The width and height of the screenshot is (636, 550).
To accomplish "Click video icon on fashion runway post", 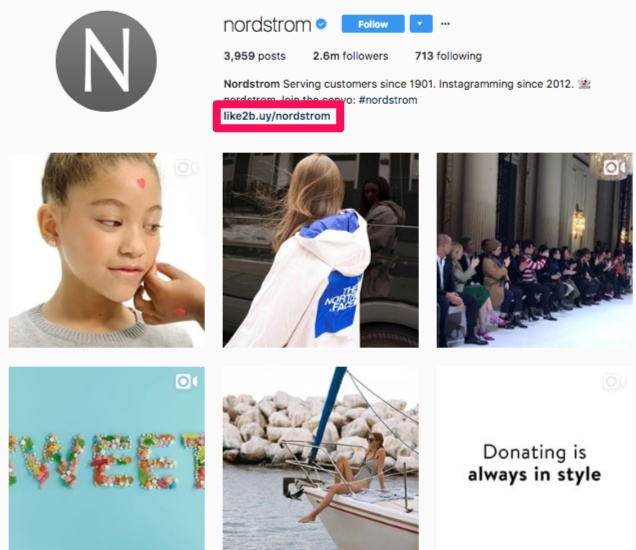I will click(615, 167).
